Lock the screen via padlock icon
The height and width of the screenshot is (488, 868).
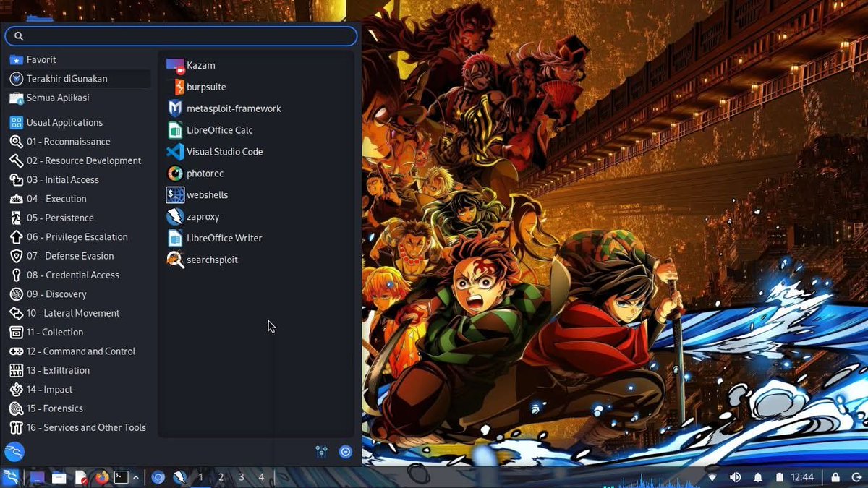(x=835, y=477)
